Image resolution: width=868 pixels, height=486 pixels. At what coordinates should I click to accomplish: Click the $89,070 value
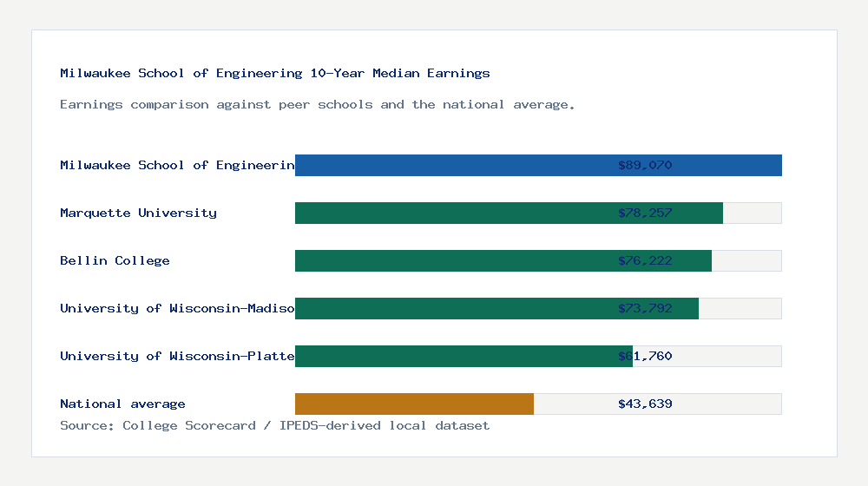(645, 165)
